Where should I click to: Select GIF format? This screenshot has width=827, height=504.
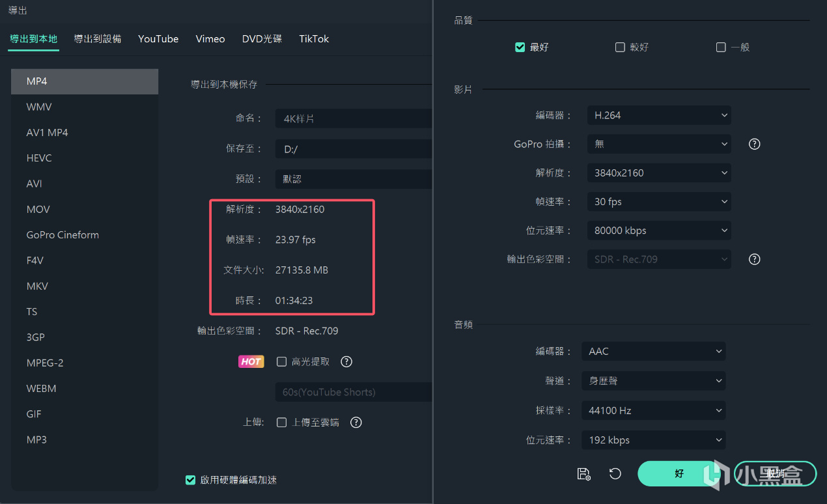pyautogui.click(x=85, y=414)
